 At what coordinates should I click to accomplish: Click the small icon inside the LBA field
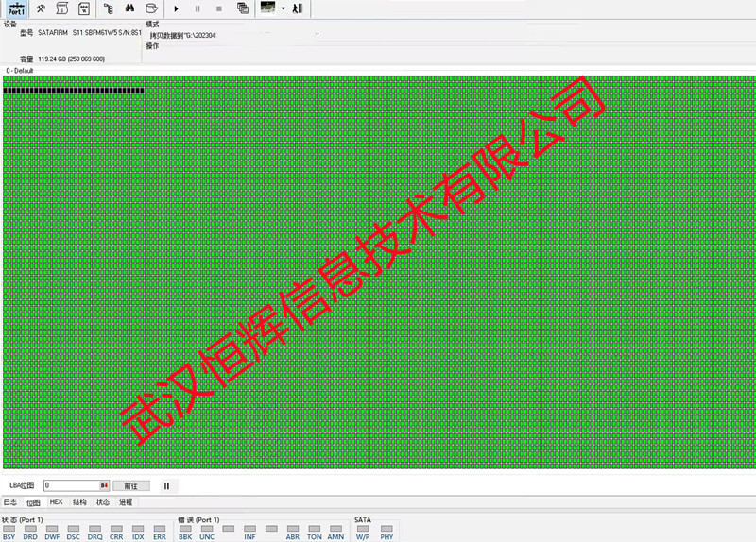104,485
